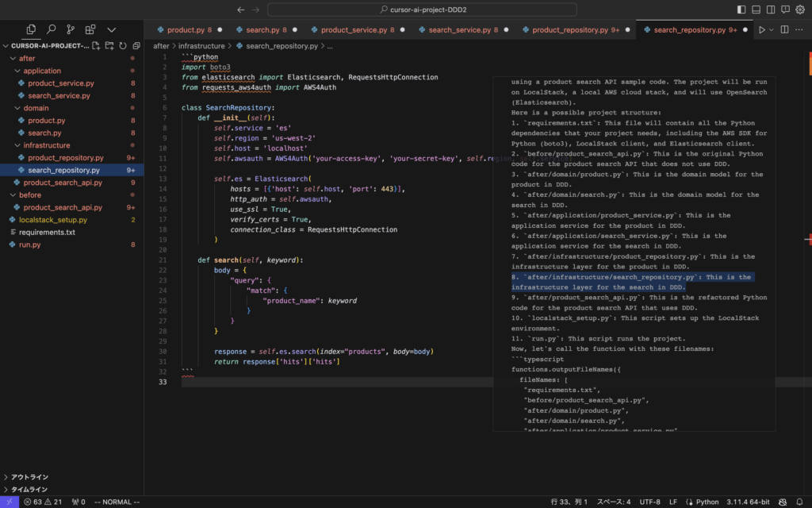Click the cursor-ai-project-DDD2 command search box
This screenshot has height=508, width=812.
pos(422,10)
